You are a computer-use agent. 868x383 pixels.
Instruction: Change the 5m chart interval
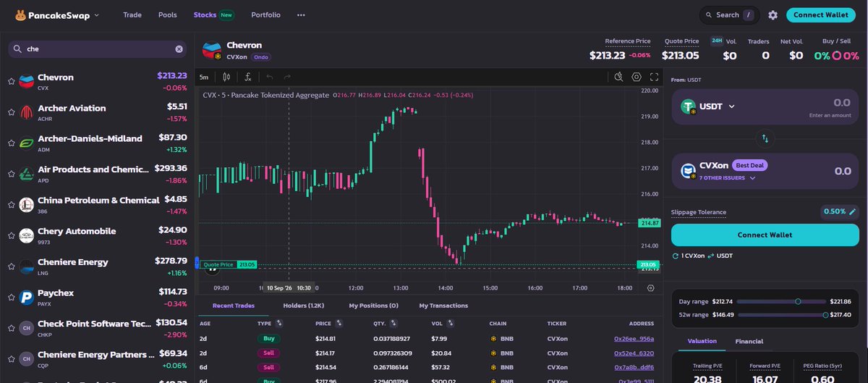click(204, 77)
